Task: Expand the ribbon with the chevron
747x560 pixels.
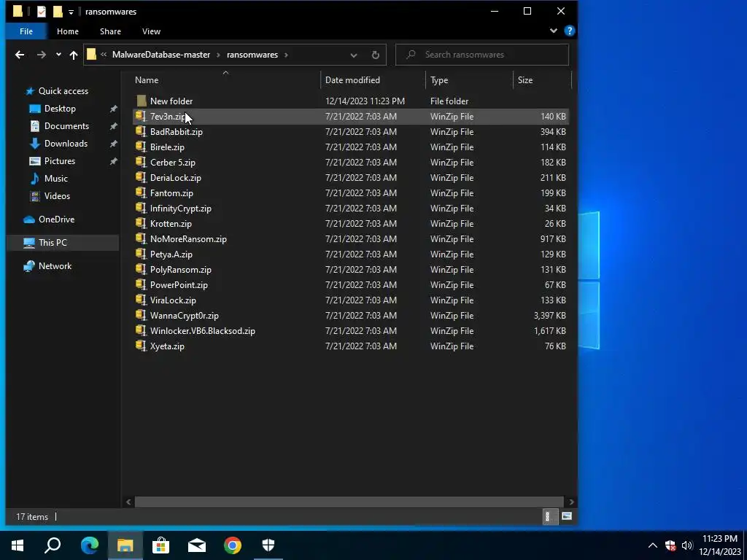Action: click(x=553, y=31)
